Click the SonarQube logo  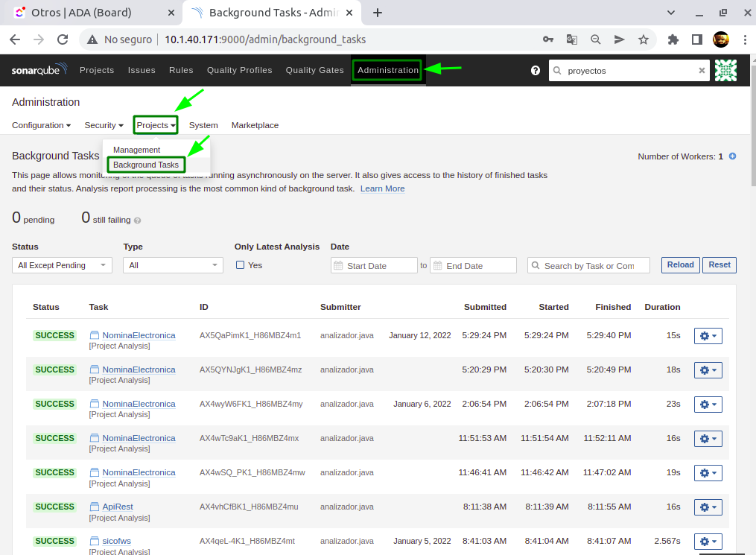[39, 70]
